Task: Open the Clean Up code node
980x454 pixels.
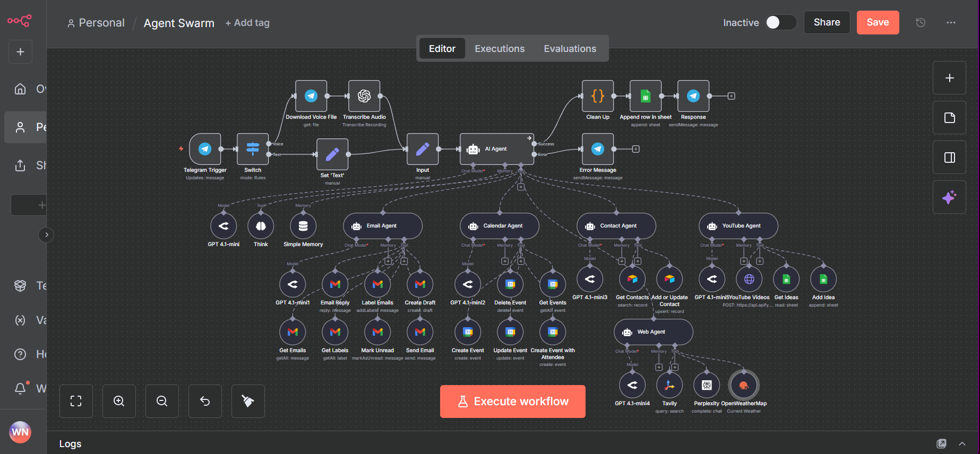Action: [598, 96]
